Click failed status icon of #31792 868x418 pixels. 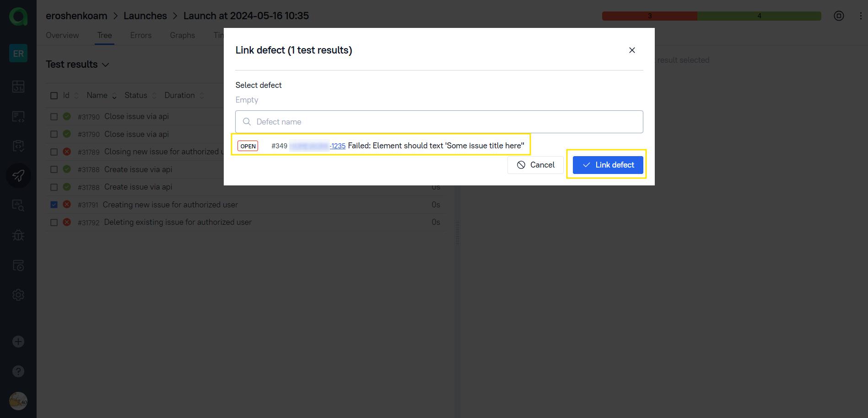pos(67,222)
